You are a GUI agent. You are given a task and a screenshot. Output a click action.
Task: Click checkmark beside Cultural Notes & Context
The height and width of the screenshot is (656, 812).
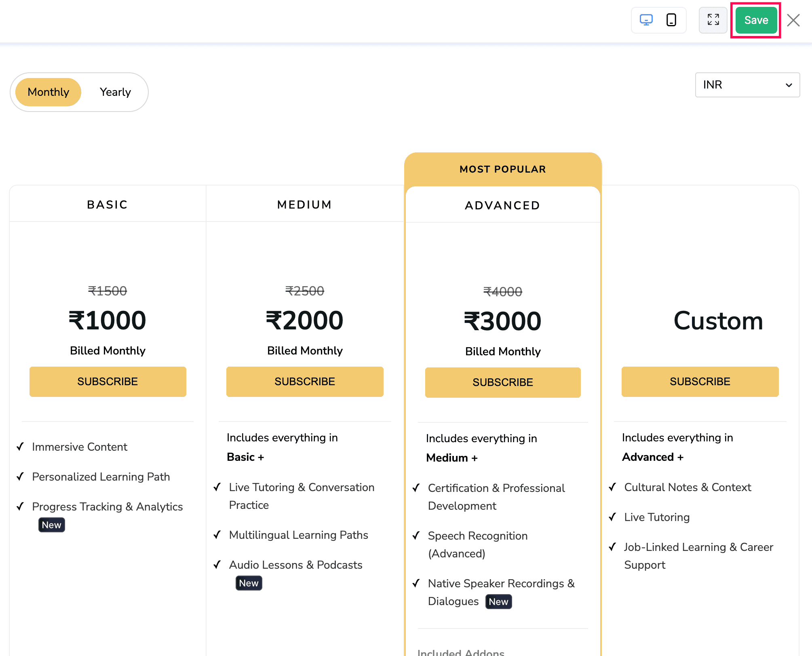[x=613, y=487]
